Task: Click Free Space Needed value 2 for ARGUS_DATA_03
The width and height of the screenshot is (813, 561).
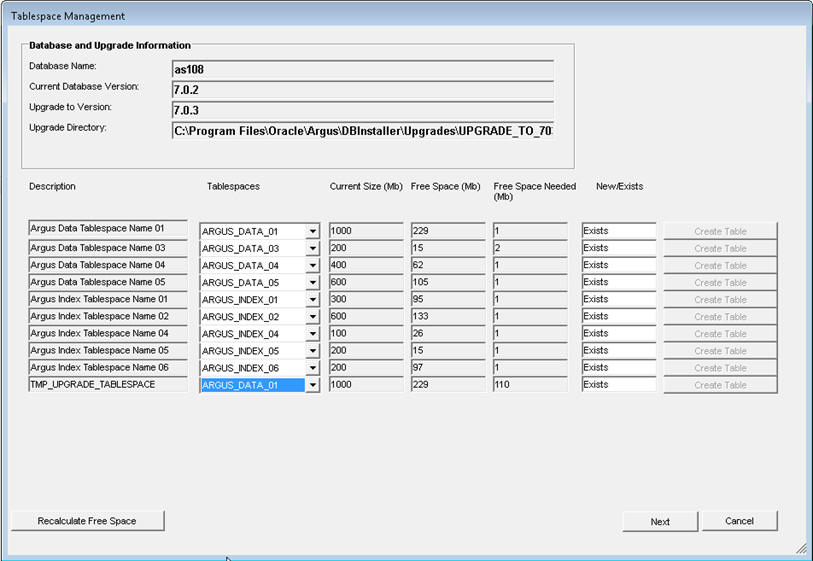Action: point(530,248)
